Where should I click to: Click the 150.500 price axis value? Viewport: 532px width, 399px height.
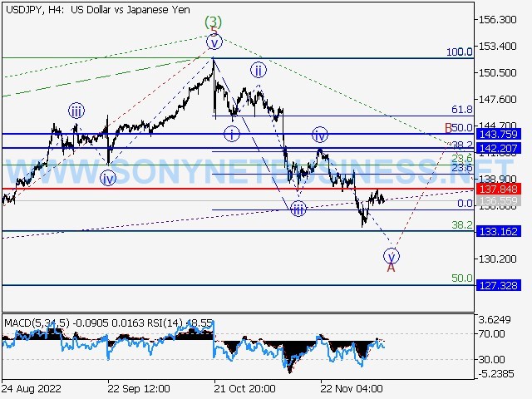point(497,72)
